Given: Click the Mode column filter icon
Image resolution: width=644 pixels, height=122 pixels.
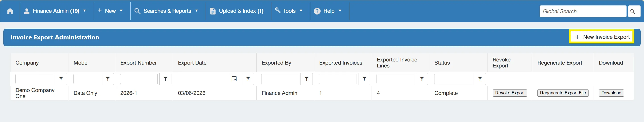Looking at the screenshot, I should click(108, 79).
